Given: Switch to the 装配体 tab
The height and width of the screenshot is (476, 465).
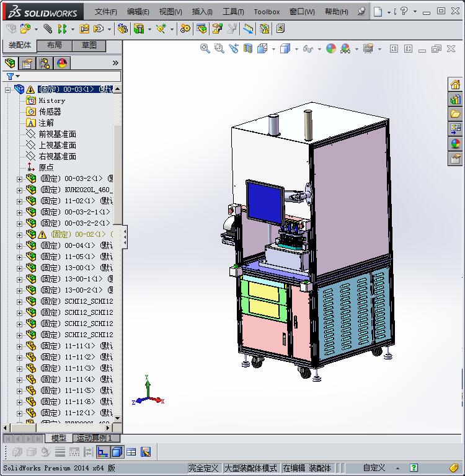Looking at the screenshot, I should click(x=20, y=45).
